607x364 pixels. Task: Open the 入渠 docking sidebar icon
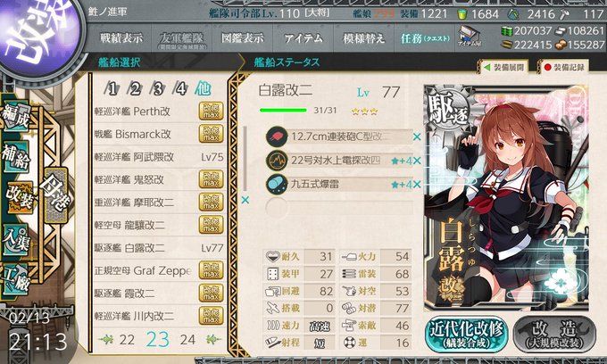coord(16,239)
